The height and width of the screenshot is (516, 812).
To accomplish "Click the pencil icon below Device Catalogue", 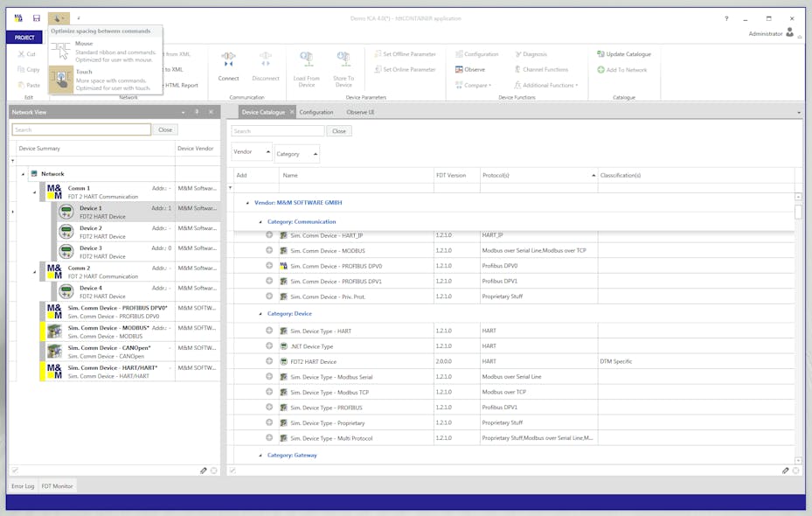I will 786,471.
